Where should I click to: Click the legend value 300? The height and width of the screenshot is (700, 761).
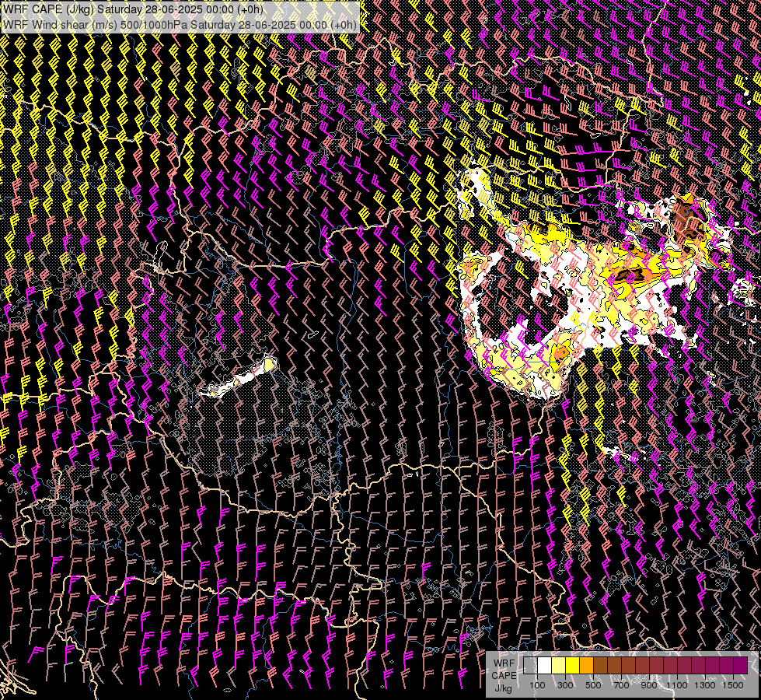pyautogui.click(x=565, y=685)
